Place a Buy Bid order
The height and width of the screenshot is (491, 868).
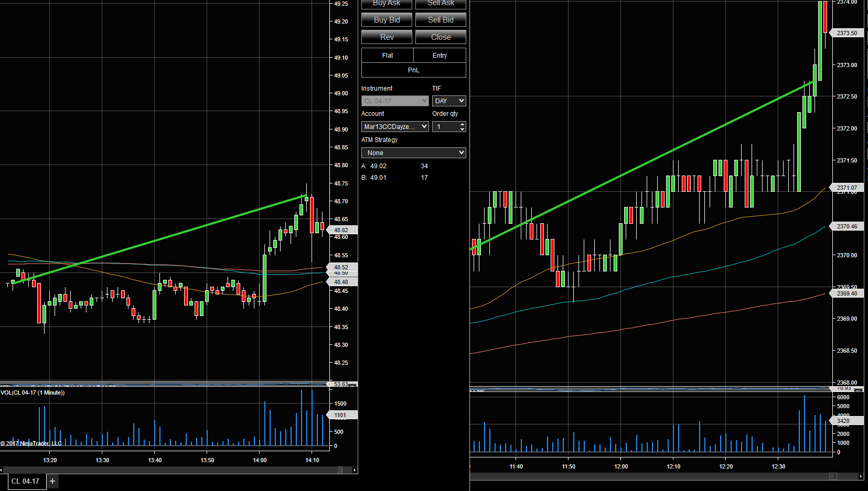tap(387, 20)
